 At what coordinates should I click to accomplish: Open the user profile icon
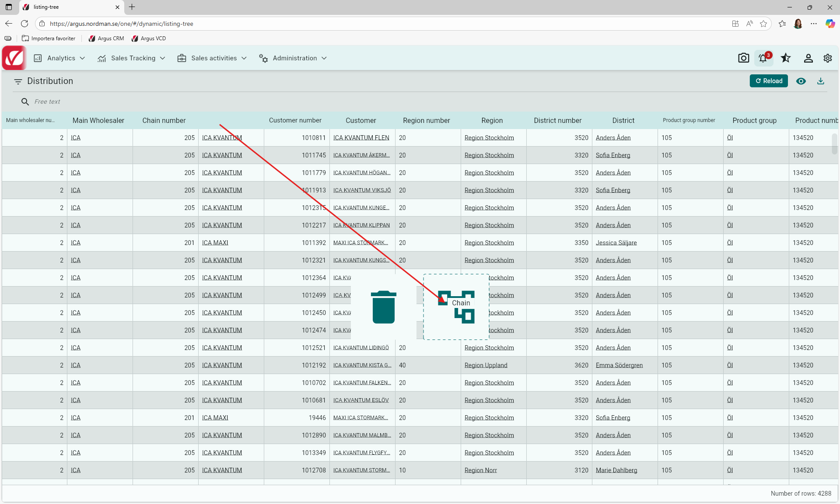pos(808,58)
